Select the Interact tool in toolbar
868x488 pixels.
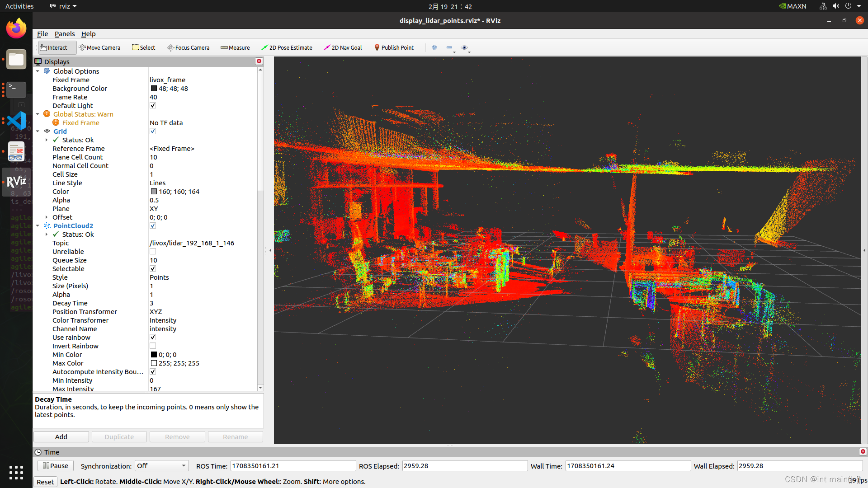(x=54, y=47)
